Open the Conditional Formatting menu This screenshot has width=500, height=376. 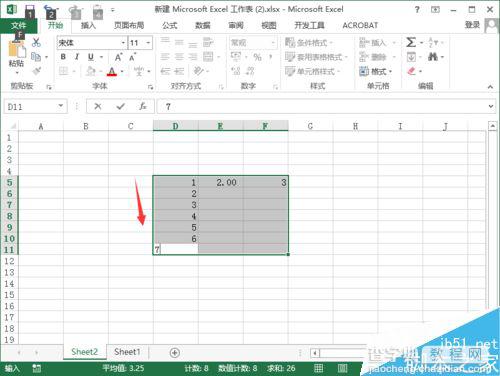(309, 43)
